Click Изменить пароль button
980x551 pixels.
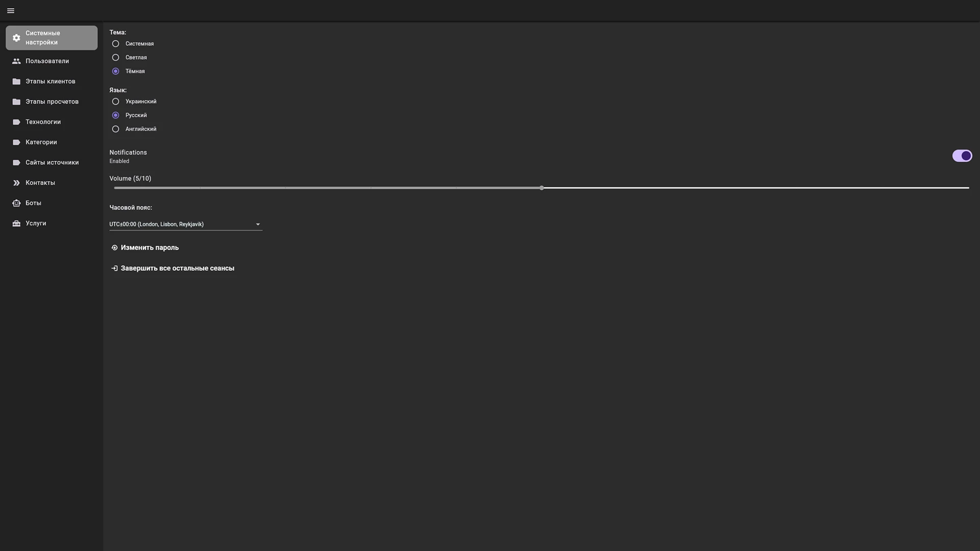point(150,248)
